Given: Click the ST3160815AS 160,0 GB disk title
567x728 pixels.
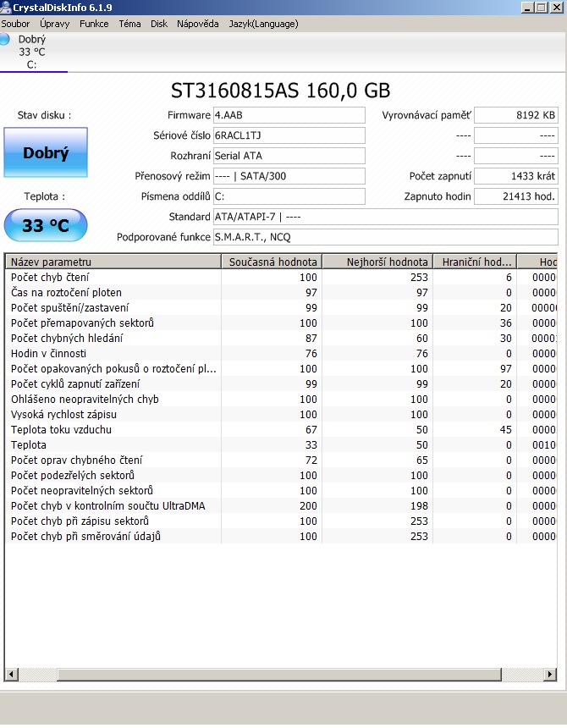Looking at the screenshot, I should point(280,91).
